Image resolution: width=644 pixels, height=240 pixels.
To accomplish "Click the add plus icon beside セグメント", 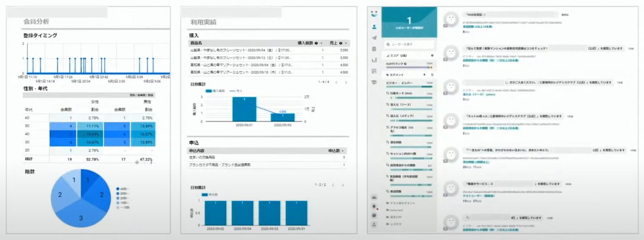I will pyautogui.click(x=424, y=75).
